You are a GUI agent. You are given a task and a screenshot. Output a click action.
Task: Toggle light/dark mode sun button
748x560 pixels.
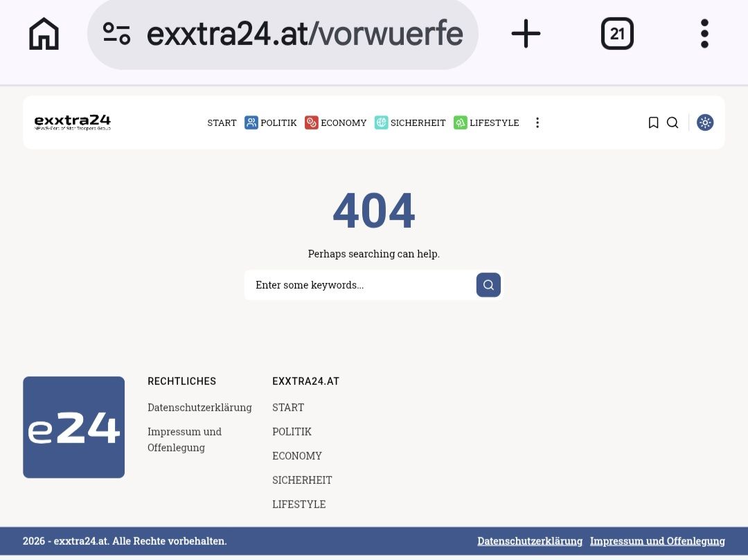click(x=705, y=123)
